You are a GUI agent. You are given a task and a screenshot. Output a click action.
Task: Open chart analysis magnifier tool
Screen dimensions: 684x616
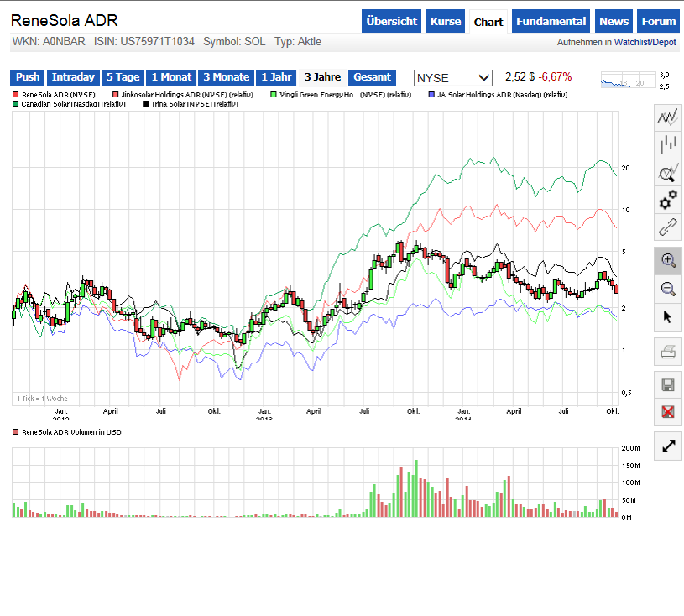668,173
